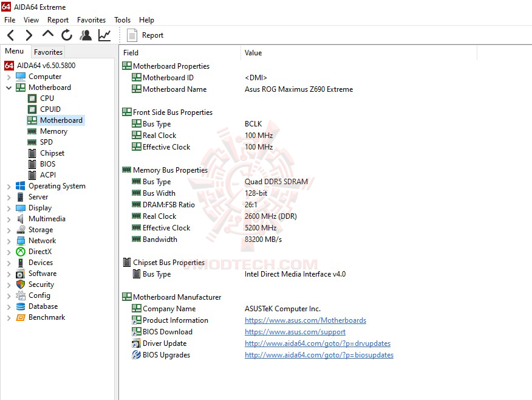
Task: Click the Quad DDR5 SDRAM value
Action: (276, 182)
